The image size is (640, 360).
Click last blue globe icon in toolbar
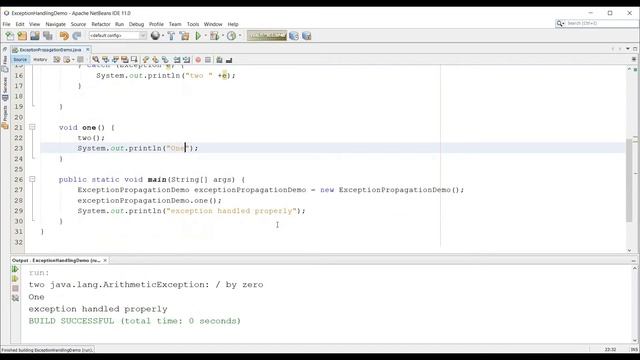(x=307, y=36)
